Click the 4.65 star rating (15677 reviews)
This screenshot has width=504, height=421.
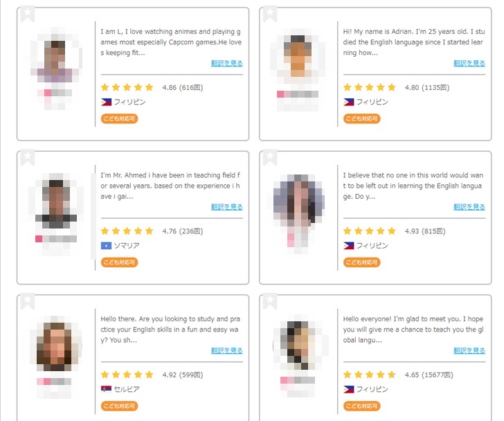[398, 375]
